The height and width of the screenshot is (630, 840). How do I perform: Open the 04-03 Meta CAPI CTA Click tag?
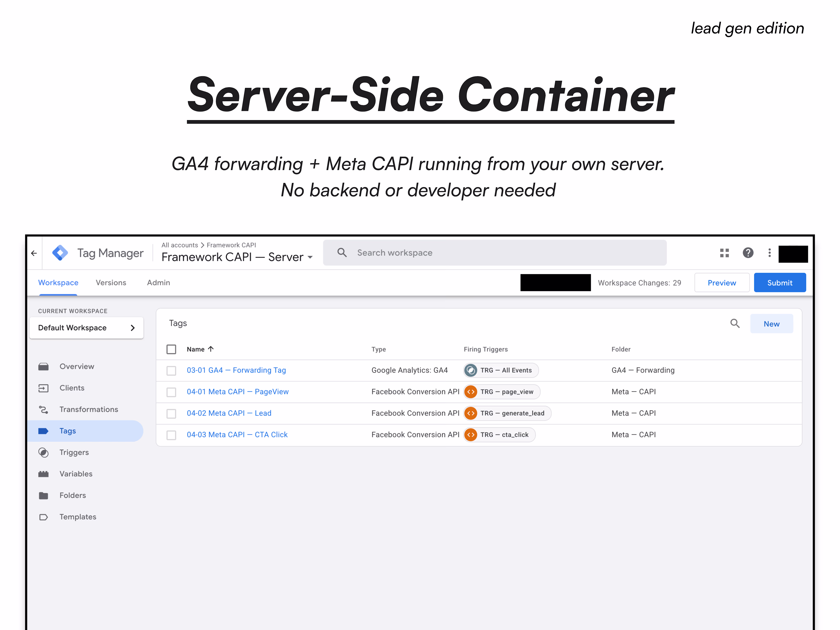click(237, 434)
